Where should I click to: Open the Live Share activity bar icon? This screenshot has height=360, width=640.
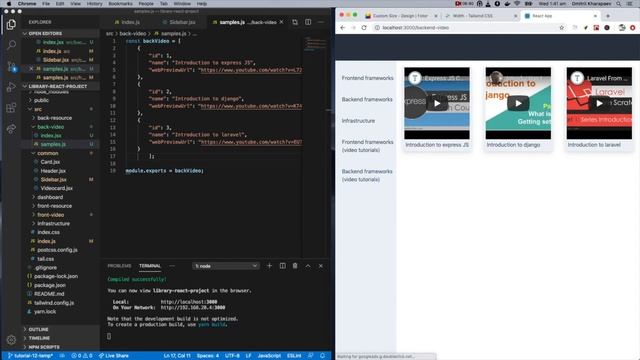tap(11, 129)
